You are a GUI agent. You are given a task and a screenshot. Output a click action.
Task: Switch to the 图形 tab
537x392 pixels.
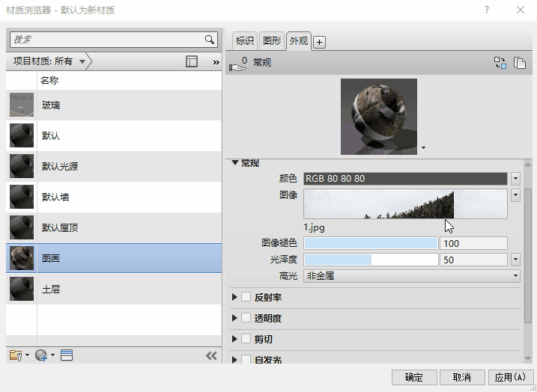coord(272,41)
